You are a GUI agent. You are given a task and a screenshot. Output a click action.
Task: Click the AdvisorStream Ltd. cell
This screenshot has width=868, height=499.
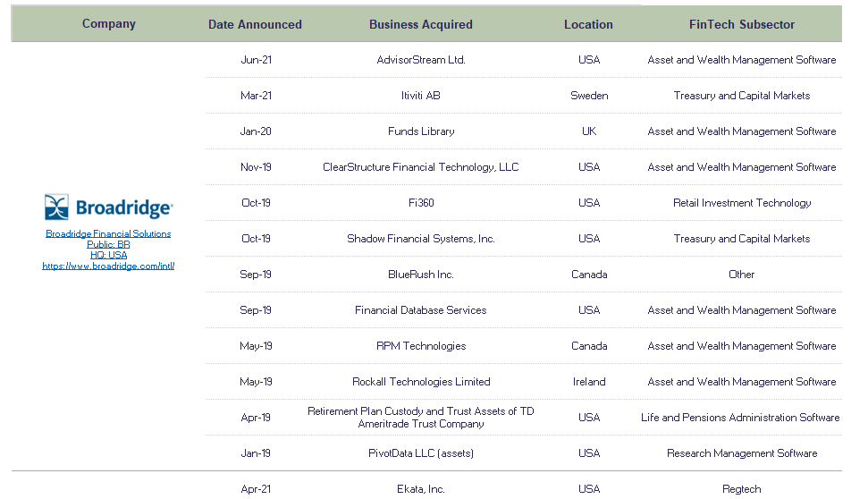[x=421, y=60]
